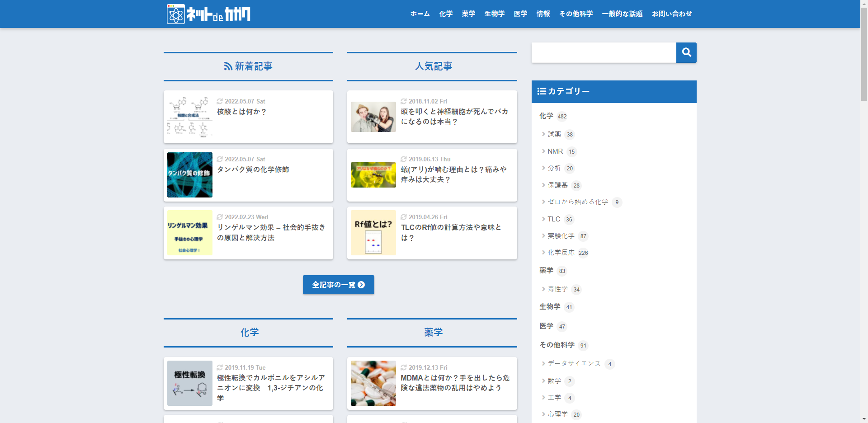This screenshot has height=423, width=868.
Task: Click the RSS icon beside 新着記事
Action: pos(228,66)
